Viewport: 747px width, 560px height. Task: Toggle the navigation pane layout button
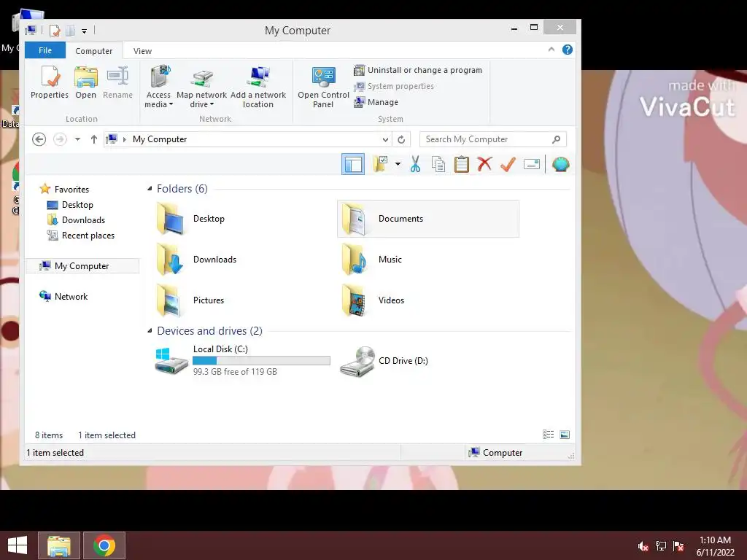click(x=353, y=164)
